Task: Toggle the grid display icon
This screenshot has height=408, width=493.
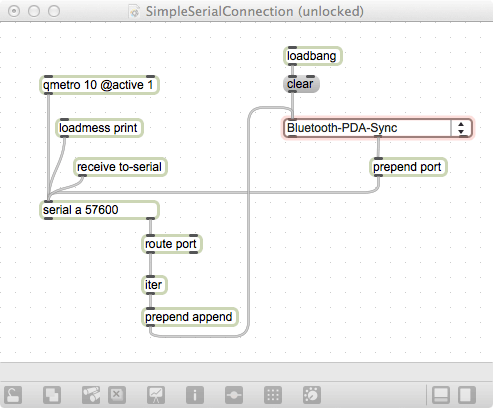Action: pyautogui.click(x=273, y=395)
